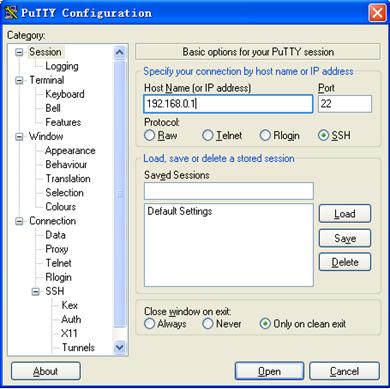Collapse the Connection tree node

coord(19,221)
